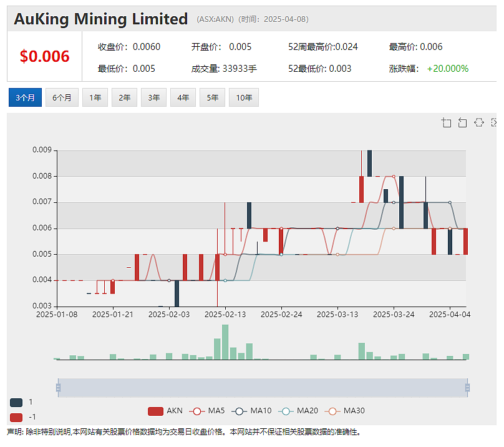Click the 2025-02-13 axis date label
The width and height of the screenshot is (504, 447).
[x=225, y=315]
